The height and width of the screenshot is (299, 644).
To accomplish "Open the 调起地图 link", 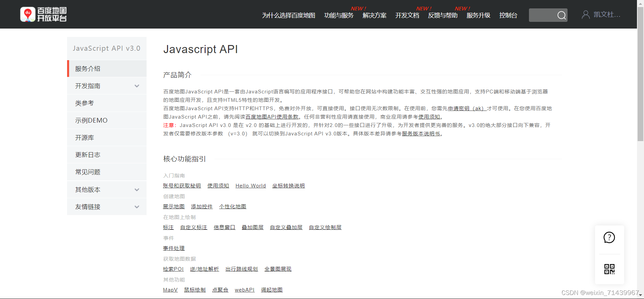I will pos(272,290).
